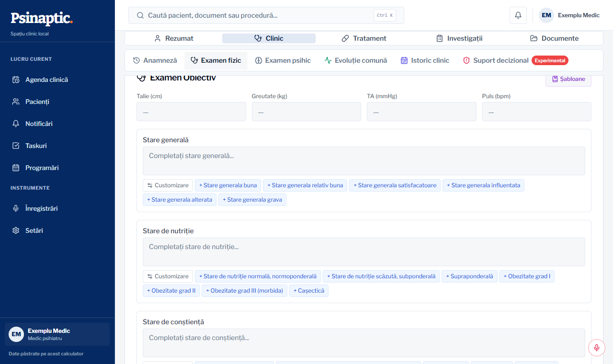
Task: Go to Pacienți in the sidebar
Action: click(x=57, y=102)
